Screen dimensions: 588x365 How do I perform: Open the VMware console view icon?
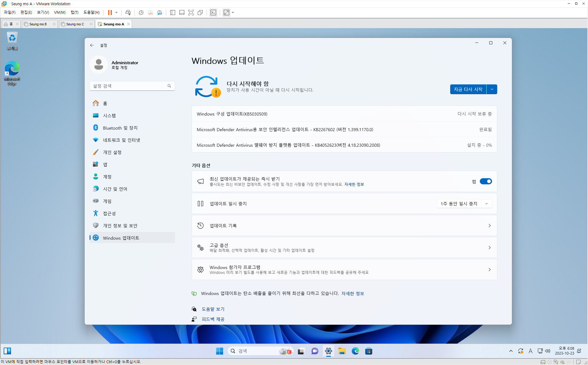coord(213,13)
